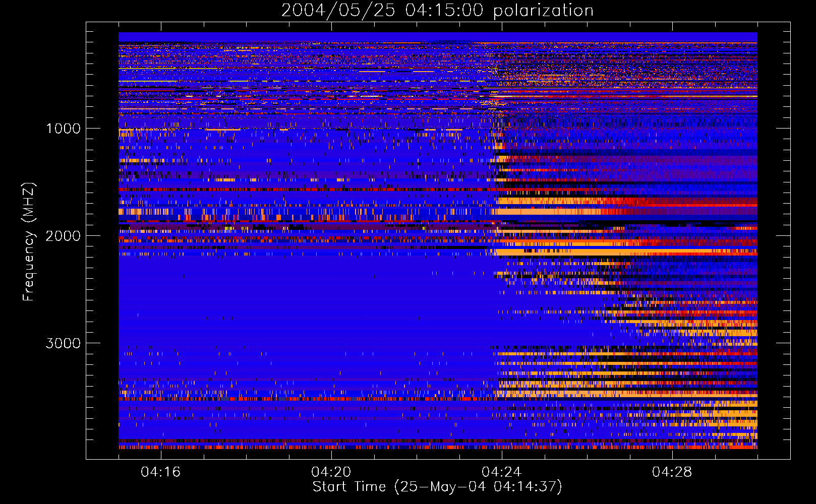Click the 3000 frequency tick label
Screen dimensions: 816x504
[x=64, y=343]
